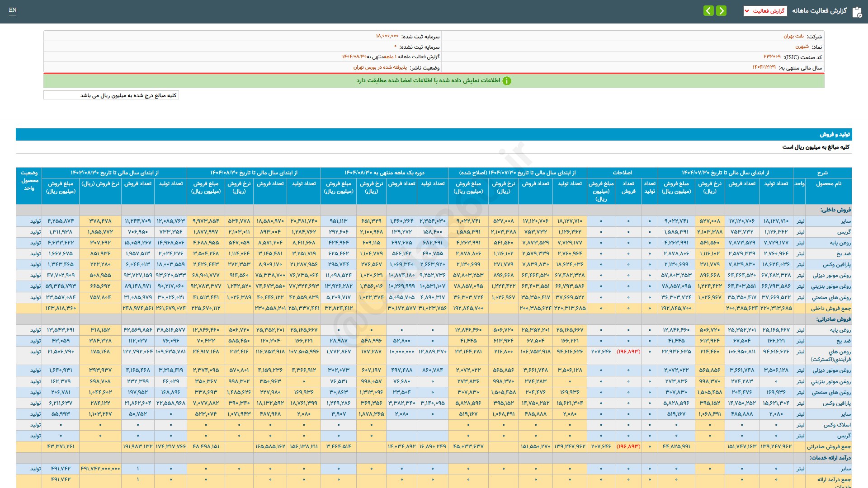Click the شرح column header

point(822,173)
